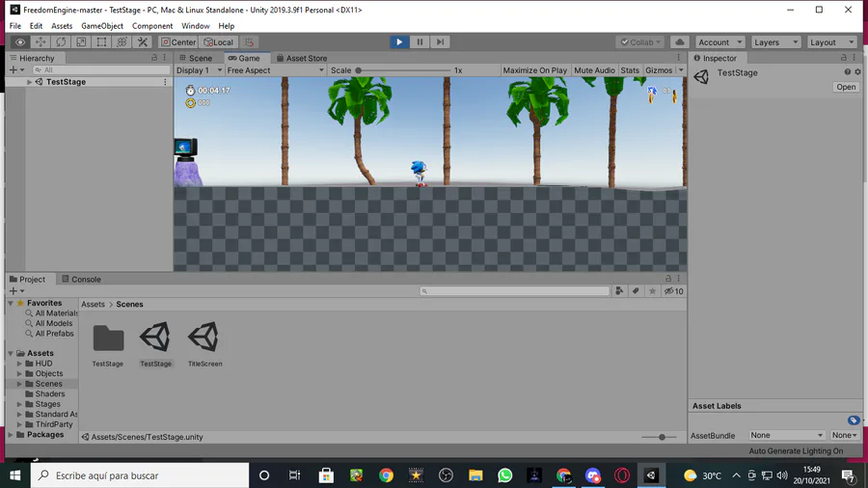Open Free Aspect dropdown

pyautogui.click(x=275, y=70)
